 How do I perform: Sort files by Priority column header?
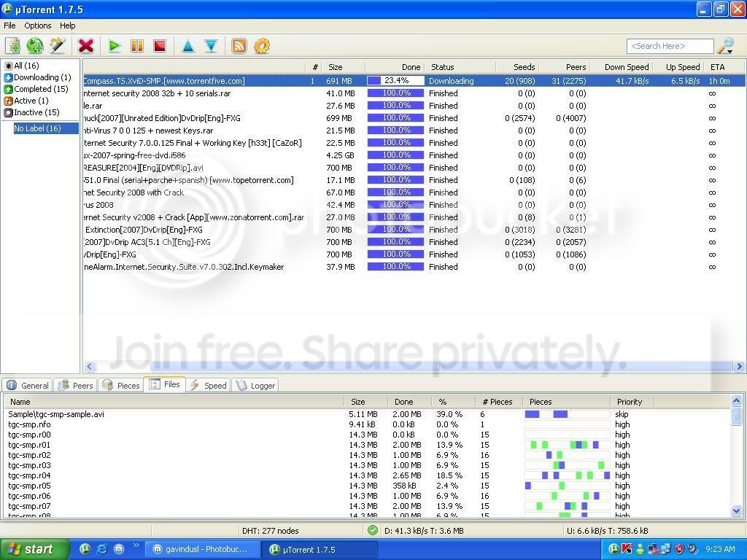point(631,402)
